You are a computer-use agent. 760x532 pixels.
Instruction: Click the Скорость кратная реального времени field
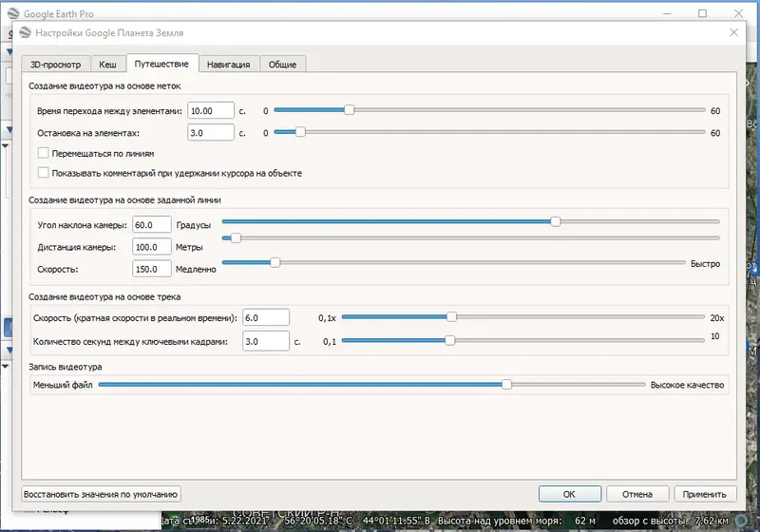coord(266,317)
